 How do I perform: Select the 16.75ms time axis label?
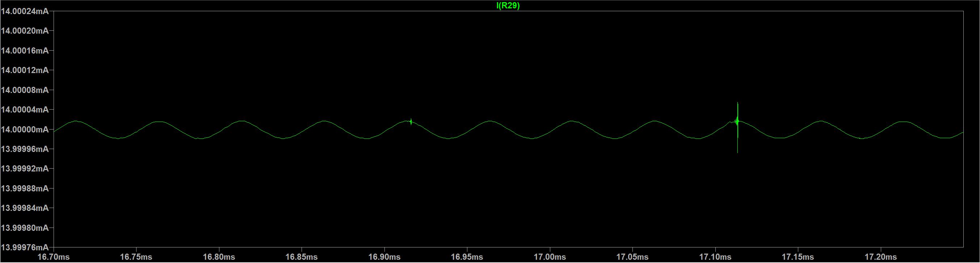[136, 257]
